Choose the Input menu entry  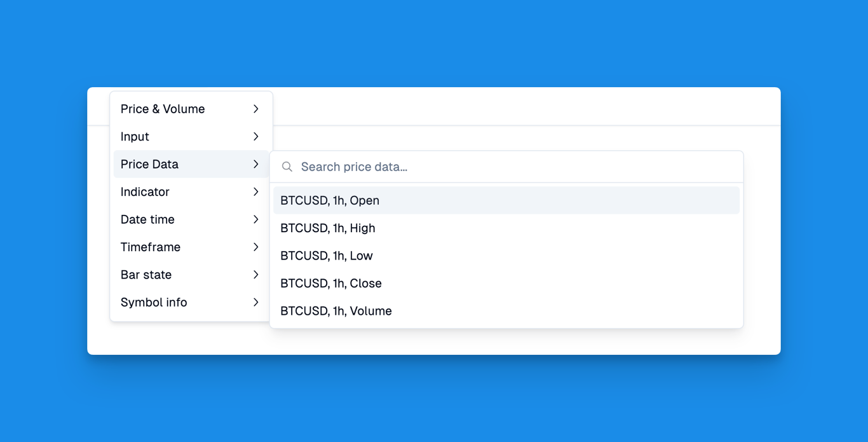[191, 137]
